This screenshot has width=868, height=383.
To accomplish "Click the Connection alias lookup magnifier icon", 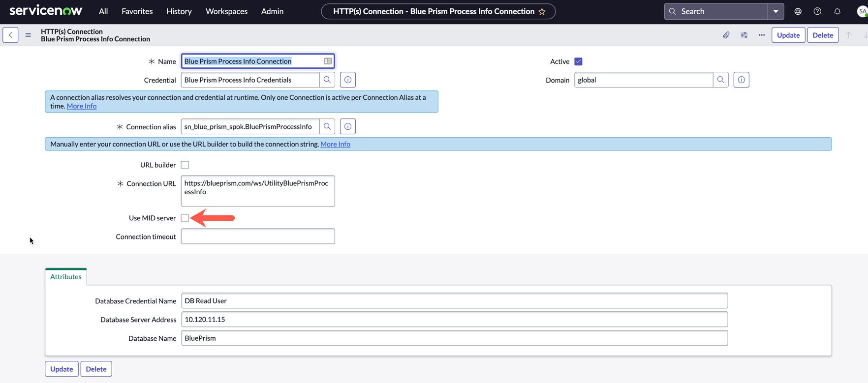I will click(327, 126).
